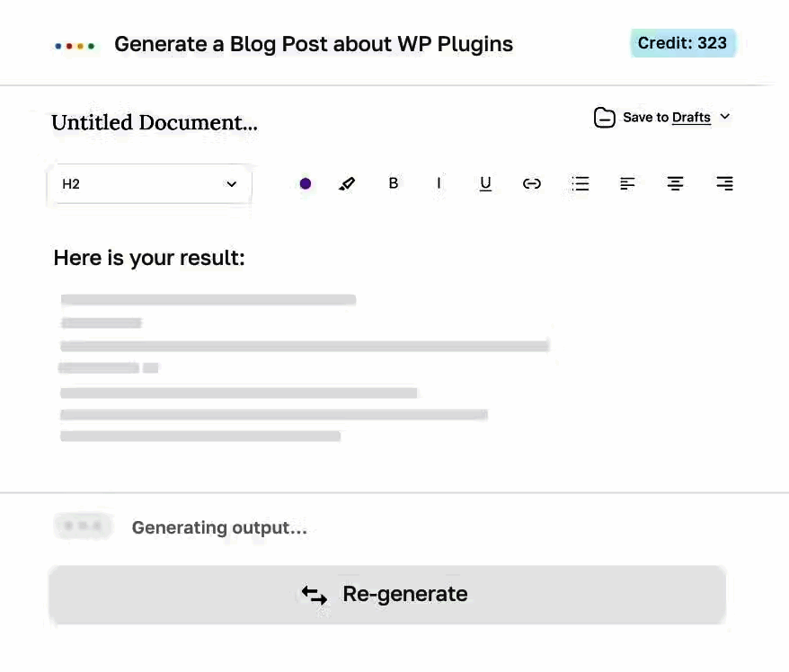Image resolution: width=789 pixels, height=672 pixels.
Task: Edit the Untitled Document title field
Action: click(155, 122)
